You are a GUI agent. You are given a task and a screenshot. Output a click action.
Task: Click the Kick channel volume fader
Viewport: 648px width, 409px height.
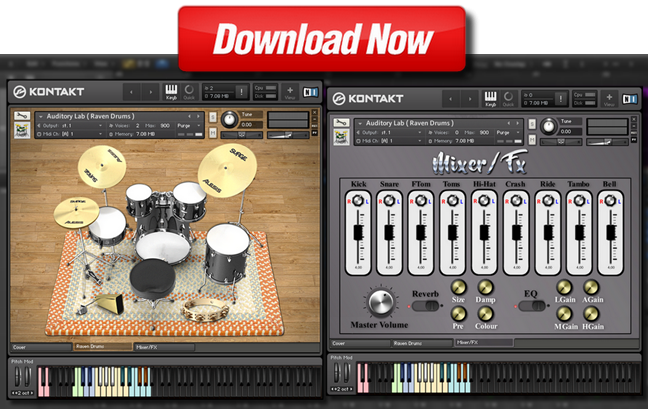[358, 233]
